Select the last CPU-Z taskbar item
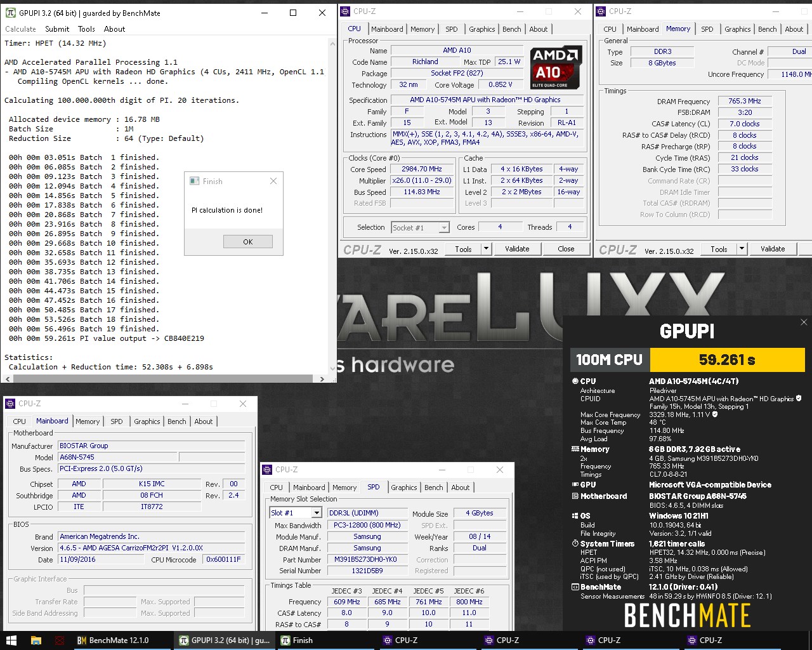This screenshot has width=812, height=650. click(x=731, y=640)
